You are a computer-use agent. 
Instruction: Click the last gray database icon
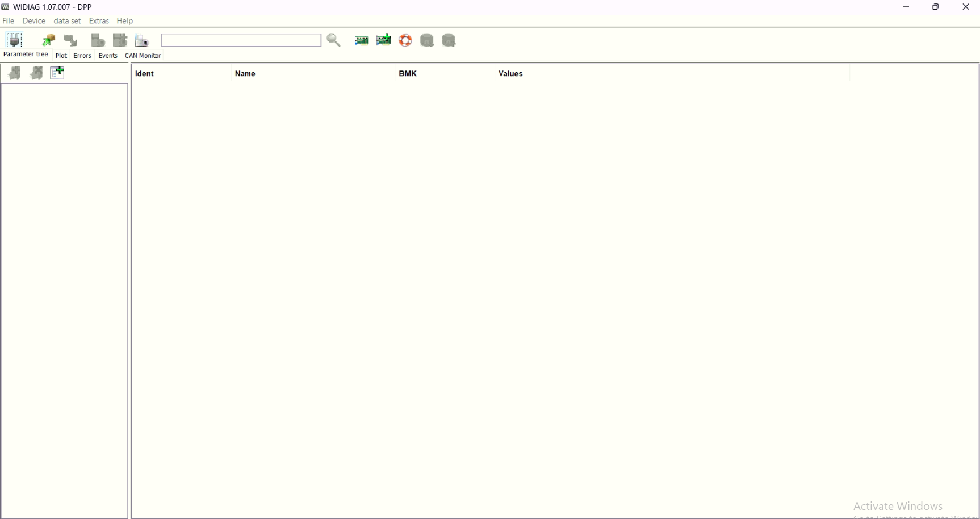point(449,40)
